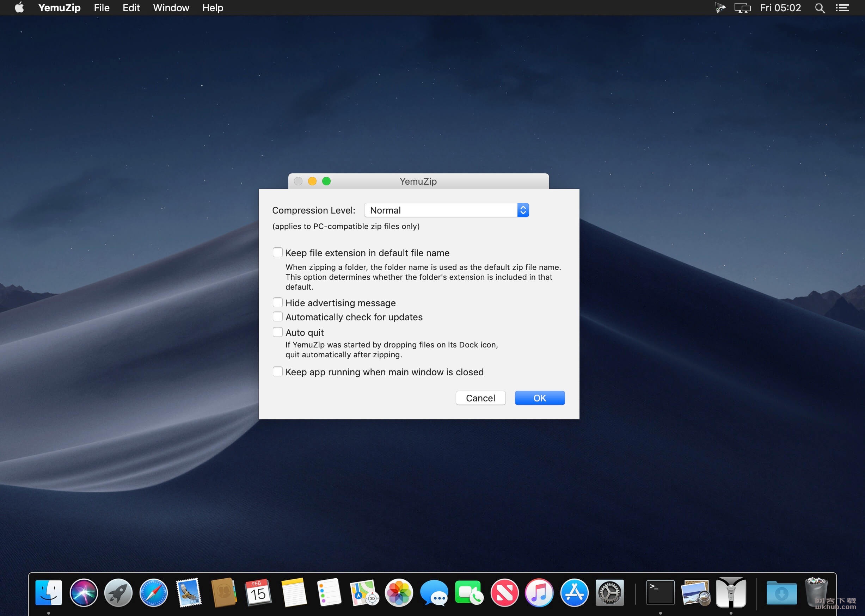The image size is (865, 616).
Task: Open Messages speech bubble icon
Action: [434, 592]
